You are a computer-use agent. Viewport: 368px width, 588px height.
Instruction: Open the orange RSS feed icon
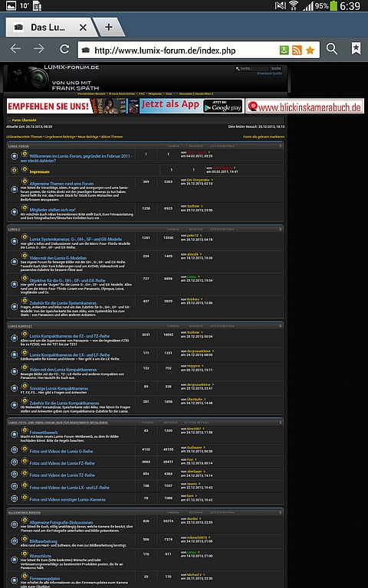point(297,50)
